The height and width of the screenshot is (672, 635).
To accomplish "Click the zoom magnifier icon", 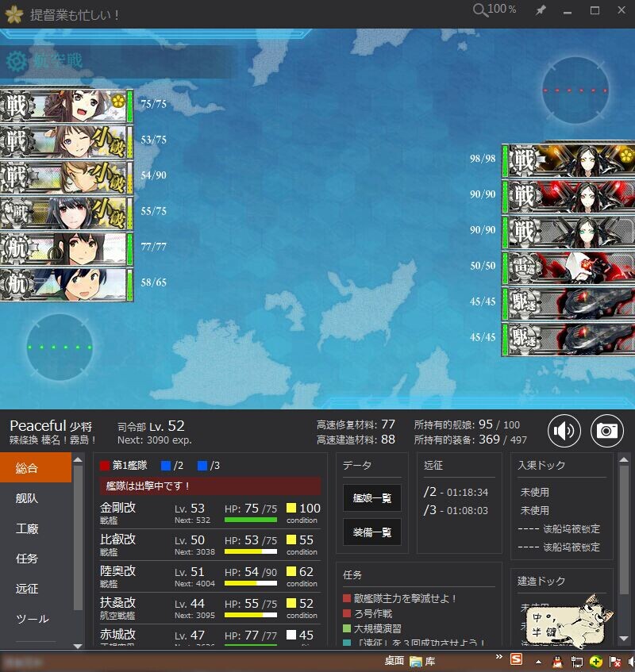I will 480,10.
